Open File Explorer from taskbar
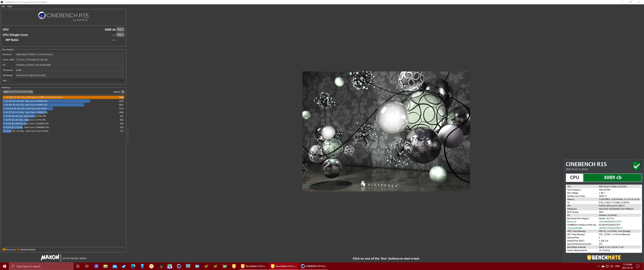 click(106, 266)
